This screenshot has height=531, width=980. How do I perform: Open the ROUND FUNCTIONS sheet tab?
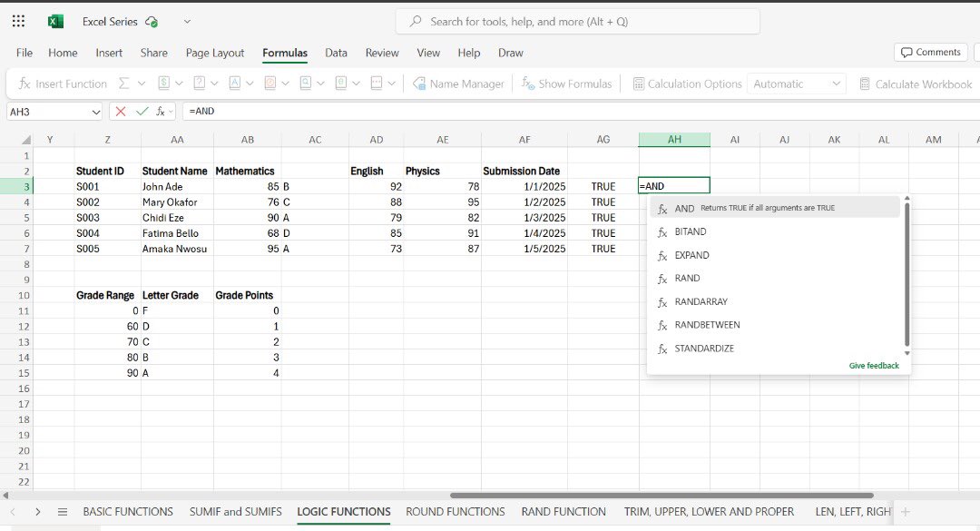[455, 511]
